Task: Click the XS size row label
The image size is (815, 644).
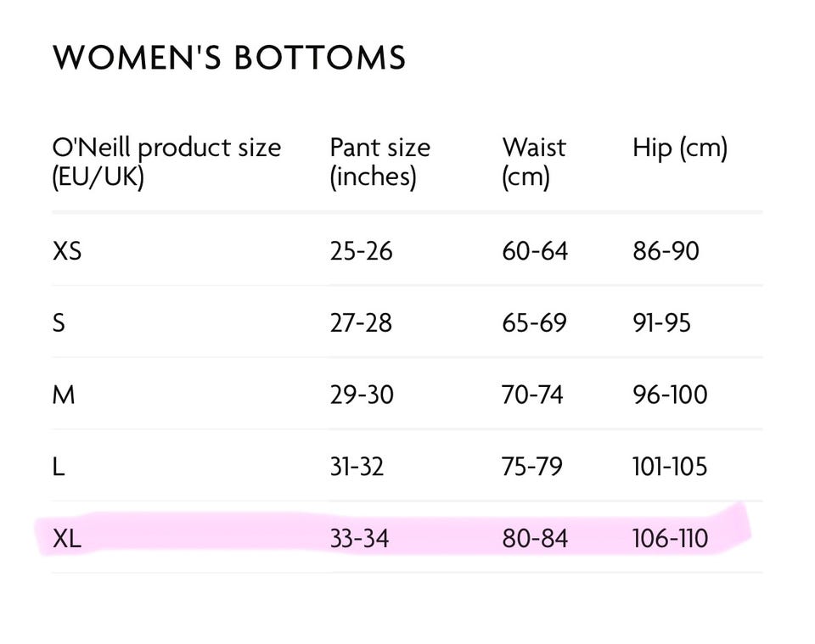Action: point(67,251)
